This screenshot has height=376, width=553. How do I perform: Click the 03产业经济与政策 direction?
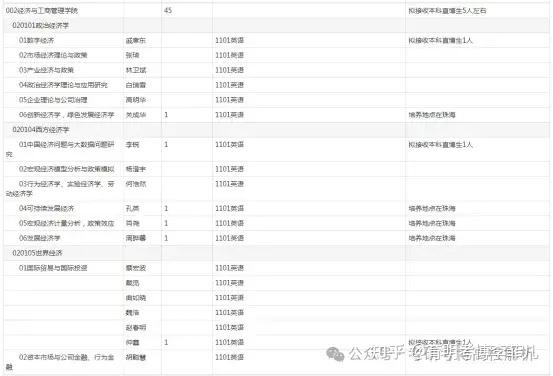(46, 70)
